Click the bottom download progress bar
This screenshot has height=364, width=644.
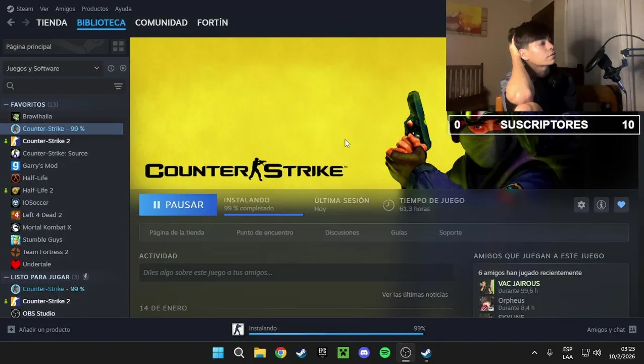point(337,334)
